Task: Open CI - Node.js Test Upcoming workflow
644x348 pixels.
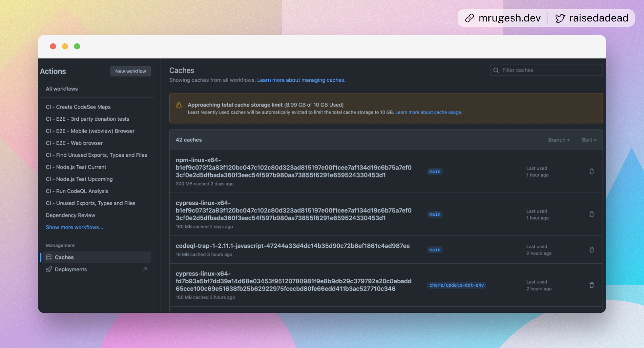Action: (79, 179)
